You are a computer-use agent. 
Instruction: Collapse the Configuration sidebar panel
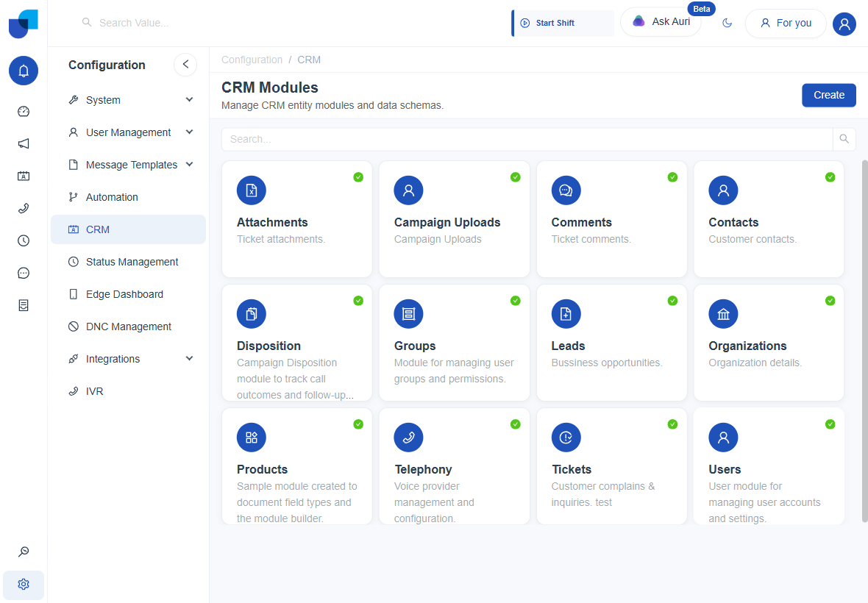tap(185, 64)
